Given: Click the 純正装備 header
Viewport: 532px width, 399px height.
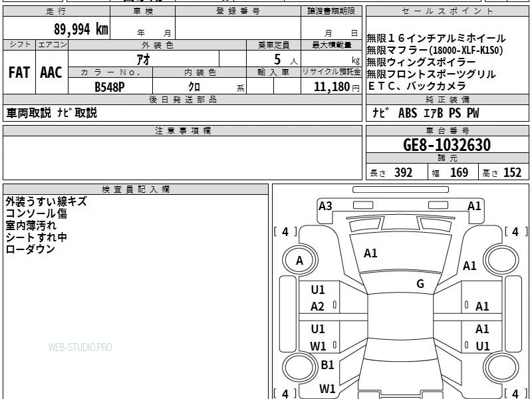Looking at the screenshot, I should (447, 99).
